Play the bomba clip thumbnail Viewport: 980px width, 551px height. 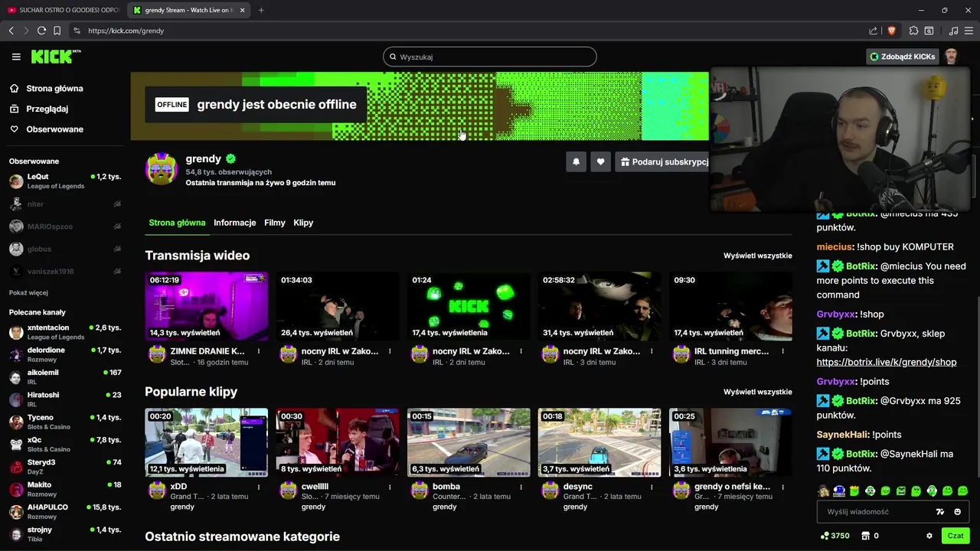point(469,442)
